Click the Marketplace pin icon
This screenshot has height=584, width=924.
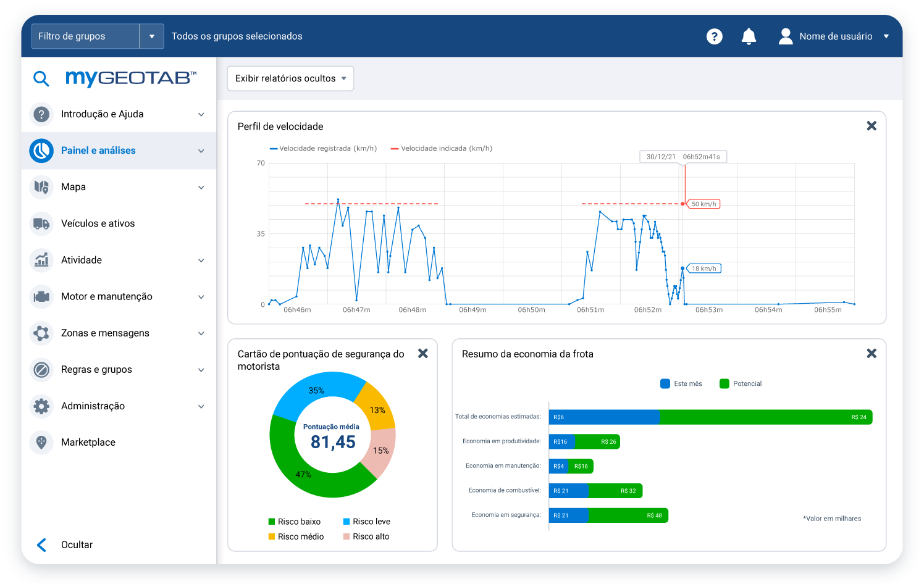[x=41, y=443]
